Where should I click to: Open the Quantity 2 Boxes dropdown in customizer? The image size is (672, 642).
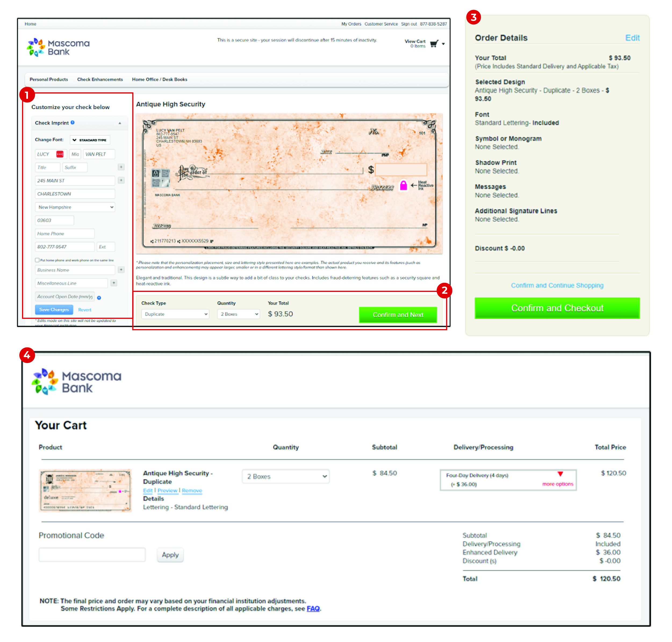pyautogui.click(x=238, y=314)
